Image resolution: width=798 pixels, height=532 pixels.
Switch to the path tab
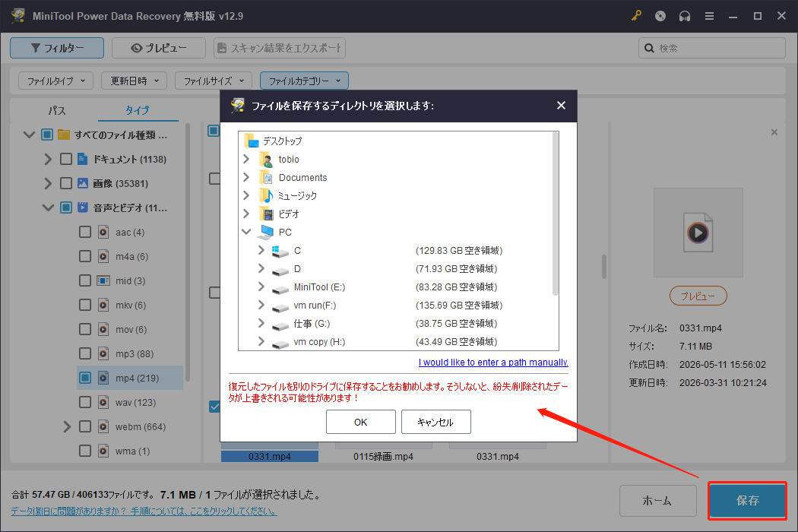click(x=56, y=110)
